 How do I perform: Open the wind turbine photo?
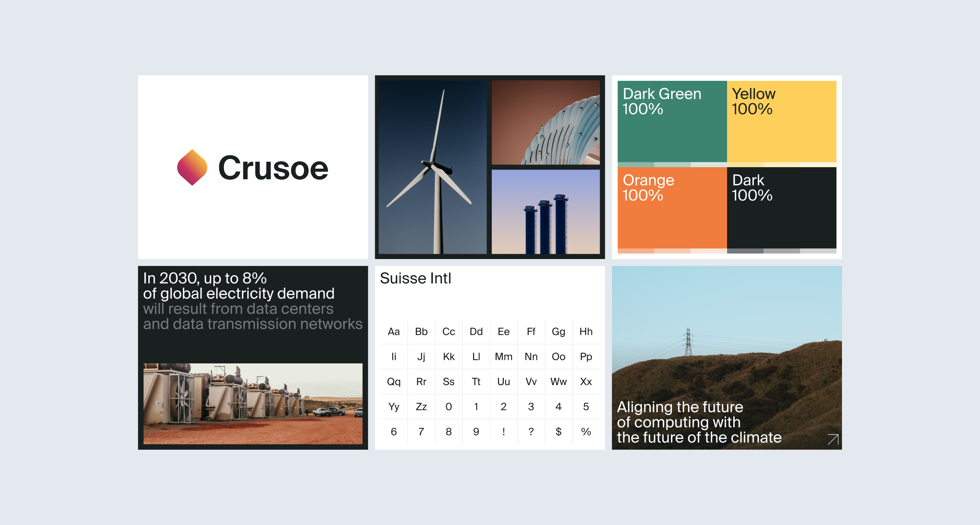pos(432,167)
